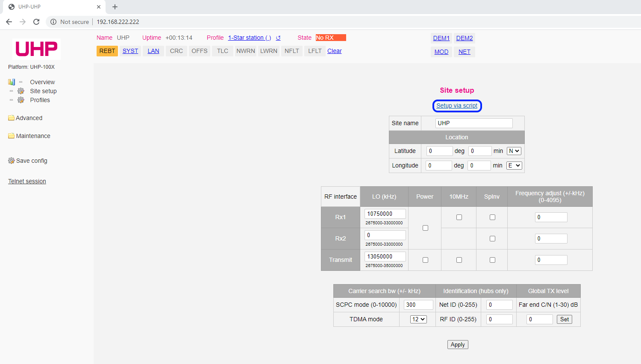This screenshot has width=641, height=364.
Task: Open the Advanced folder icon
Action: (x=12, y=118)
